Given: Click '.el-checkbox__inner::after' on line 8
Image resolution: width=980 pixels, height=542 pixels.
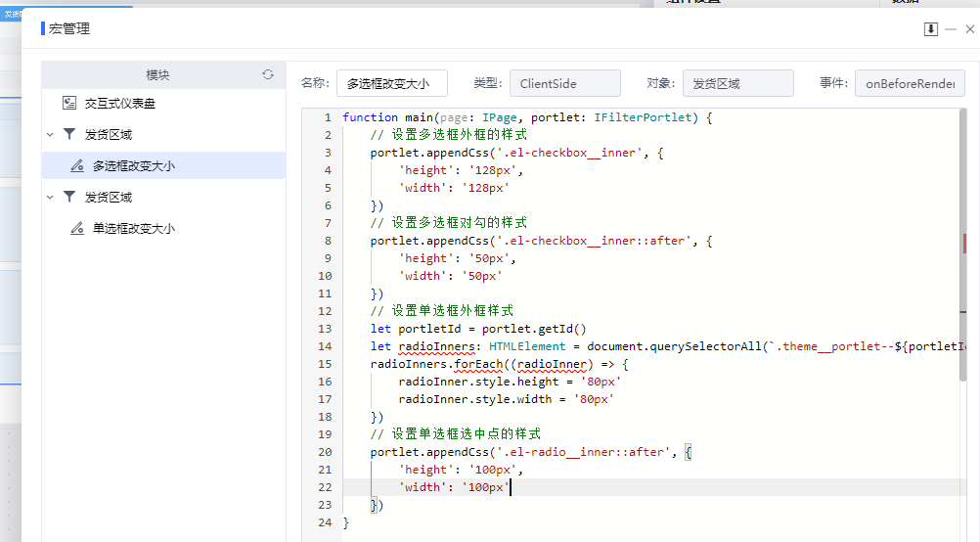Looking at the screenshot, I should tap(593, 241).
